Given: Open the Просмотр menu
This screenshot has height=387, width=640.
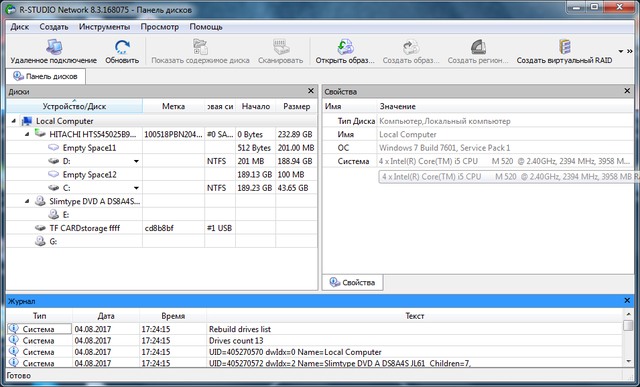Looking at the screenshot, I should (x=160, y=27).
